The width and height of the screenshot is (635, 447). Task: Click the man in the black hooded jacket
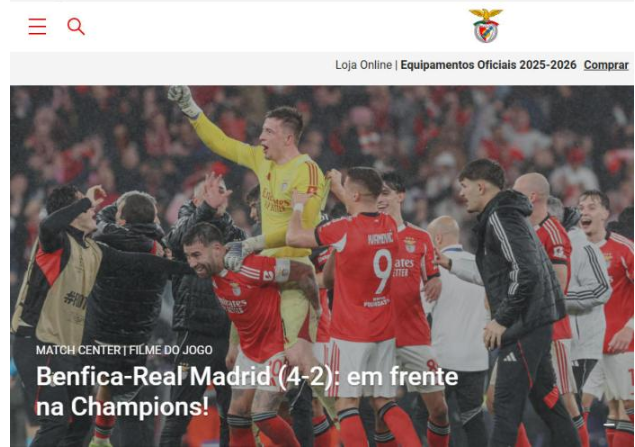tap(514, 292)
